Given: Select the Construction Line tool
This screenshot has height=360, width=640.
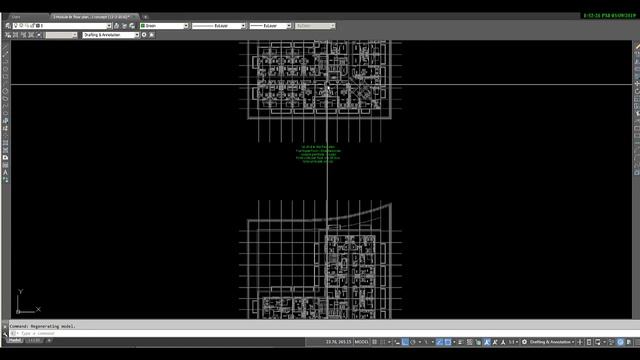Looking at the screenshot, I should coord(5,54).
